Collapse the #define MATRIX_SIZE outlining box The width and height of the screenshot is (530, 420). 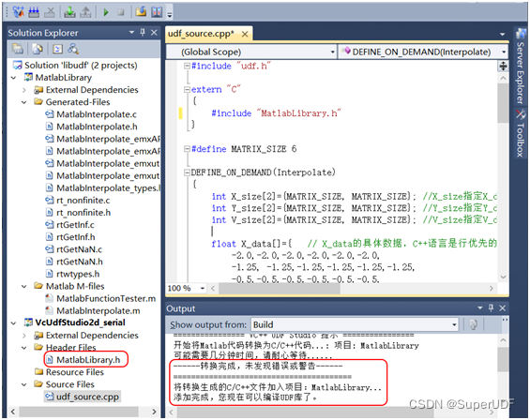pyautogui.click(x=187, y=149)
